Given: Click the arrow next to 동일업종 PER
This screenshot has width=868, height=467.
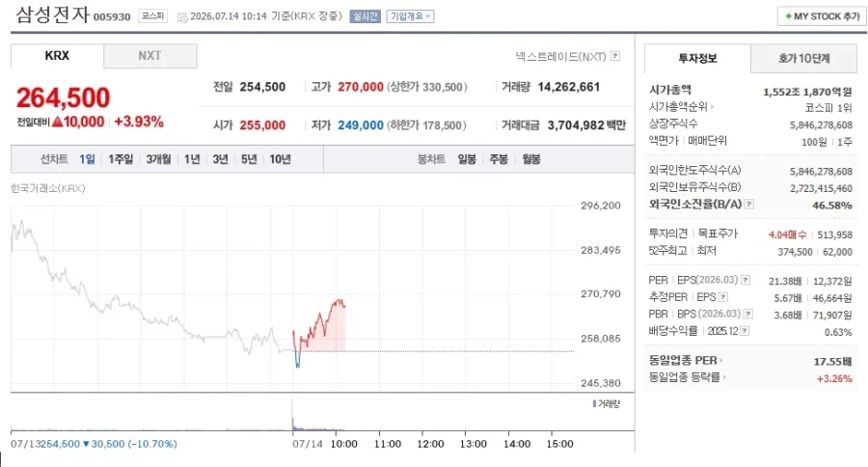Looking at the screenshot, I should (721, 361).
